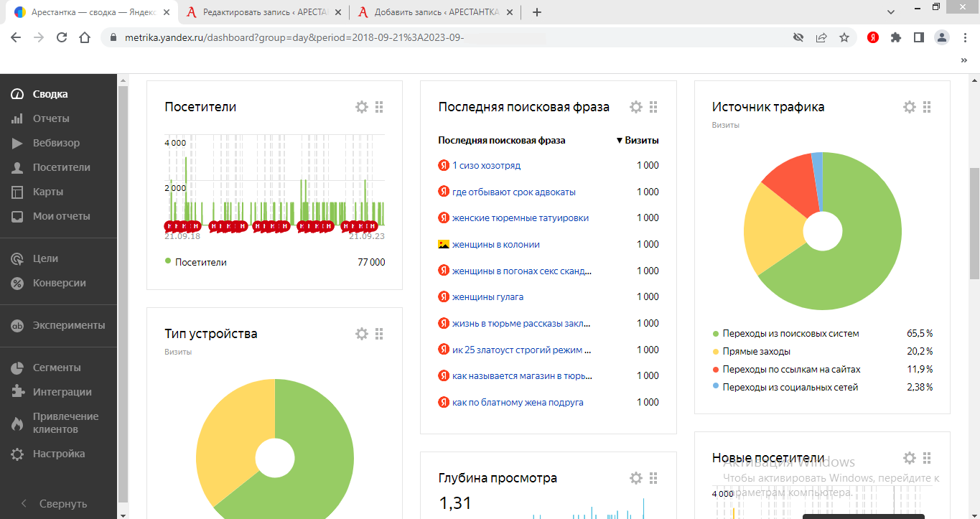Click drag handle of Глубина просмотра widget
Viewport: 980px width, 519px height.
tap(653, 478)
